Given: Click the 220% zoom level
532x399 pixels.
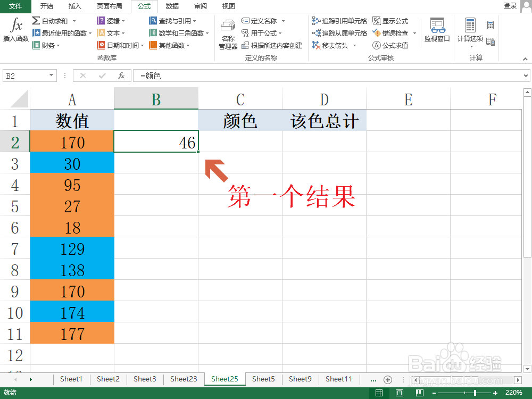Looking at the screenshot, I should tap(514, 393).
